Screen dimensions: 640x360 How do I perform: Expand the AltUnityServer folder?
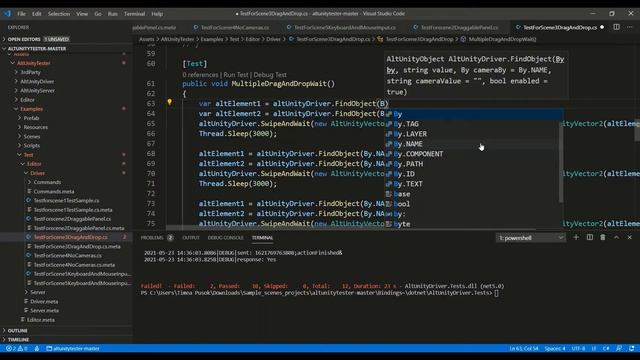(38, 91)
